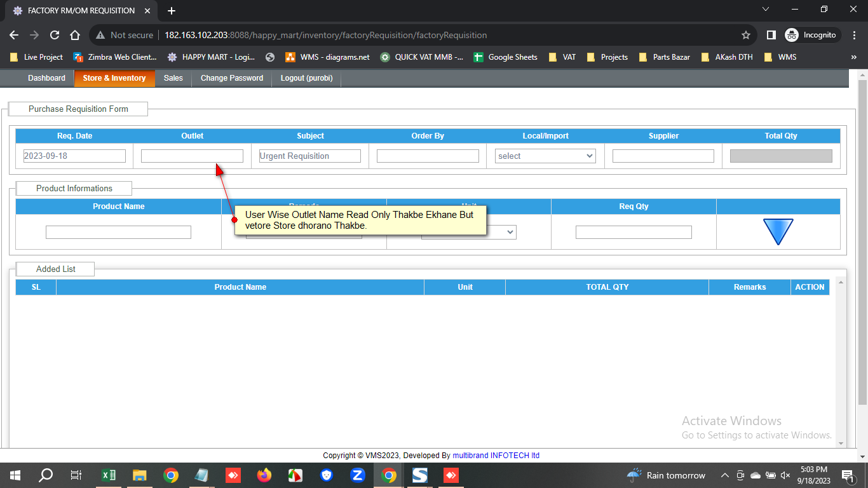Click the browser address bar URL
This screenshot has width=868, height=488.
click(x=325, y=35)
